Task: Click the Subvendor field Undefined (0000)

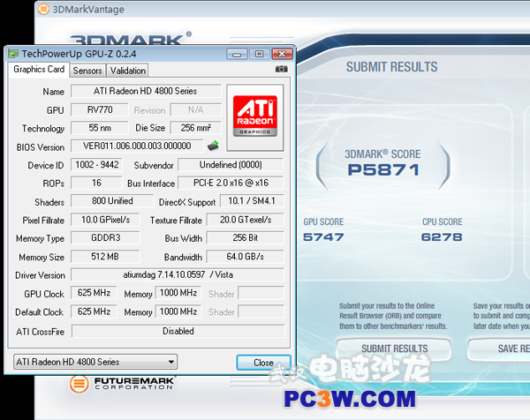Action: coord(231,165)
